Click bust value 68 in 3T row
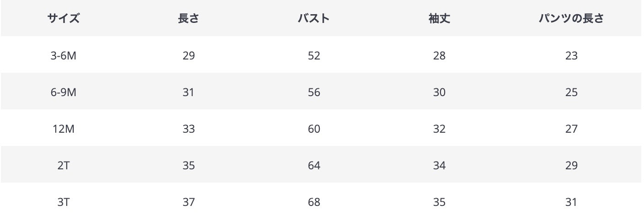This screenshot has height=216, width=644. 314,202
